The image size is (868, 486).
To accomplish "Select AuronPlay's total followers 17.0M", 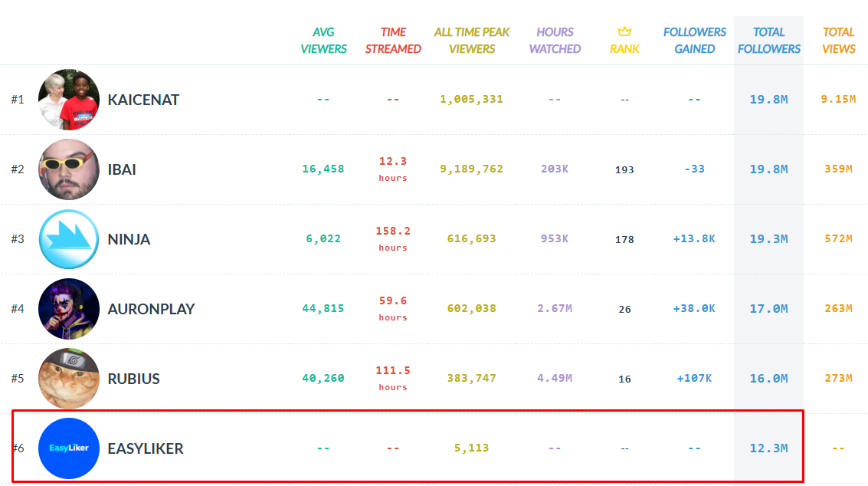I will tap(769, 309).
